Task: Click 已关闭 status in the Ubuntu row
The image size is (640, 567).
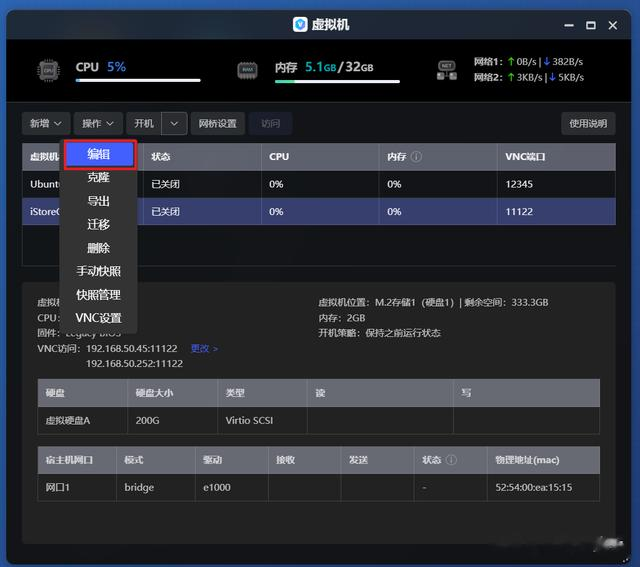Action: [165, 184]
